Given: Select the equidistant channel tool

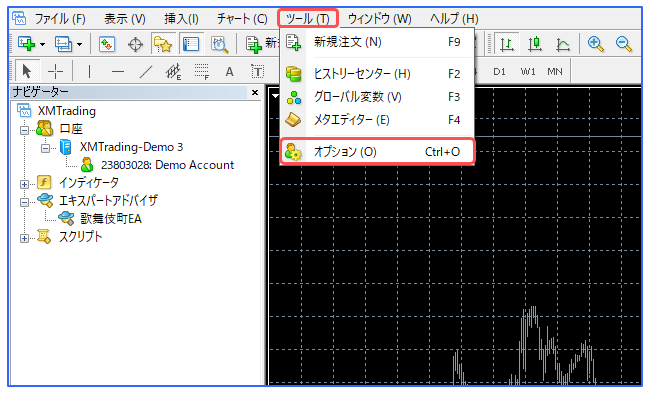Looking at the screenshot, I should point(173,72).
